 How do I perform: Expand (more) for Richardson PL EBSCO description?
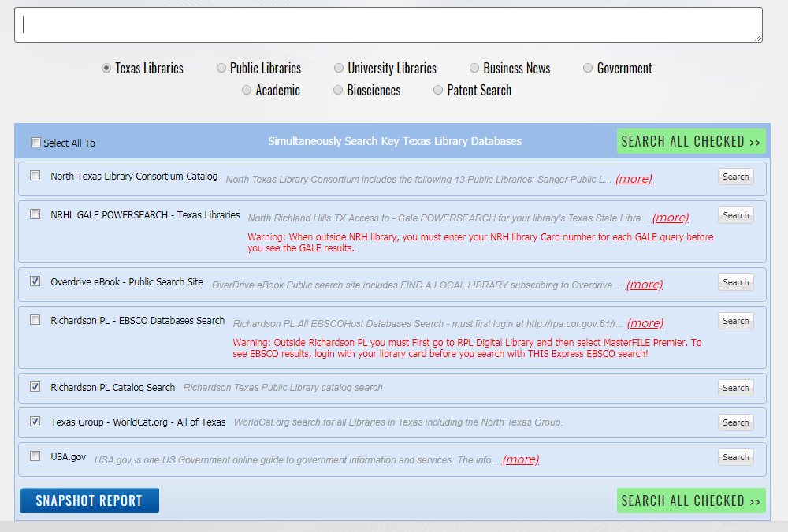coord(645,323)
